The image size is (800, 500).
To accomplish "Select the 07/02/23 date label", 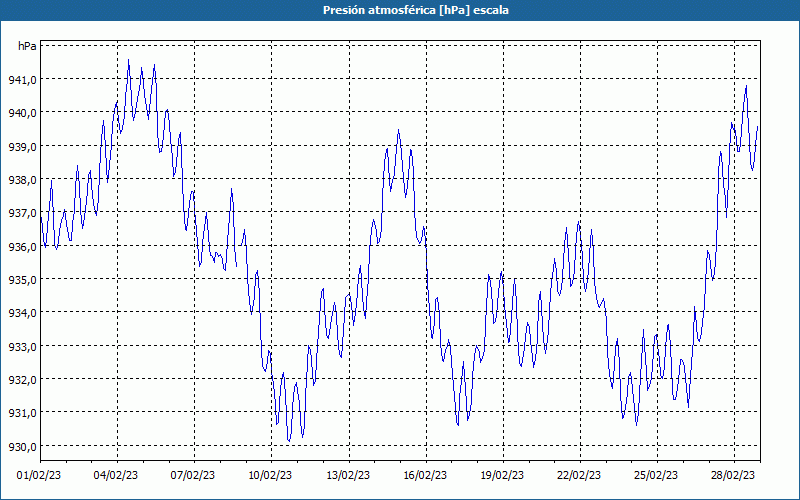I will (193, 476).
